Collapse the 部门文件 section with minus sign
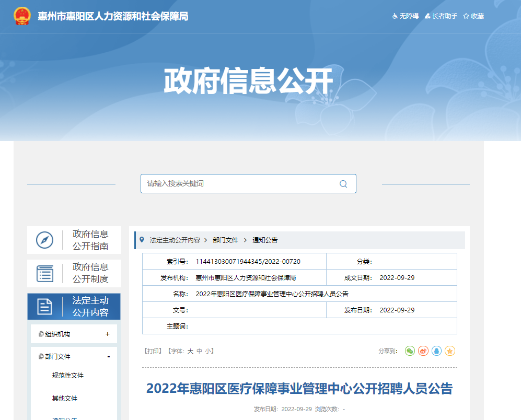Image resolution: width=521 pixels, height=420 pixels. (108, 357)
